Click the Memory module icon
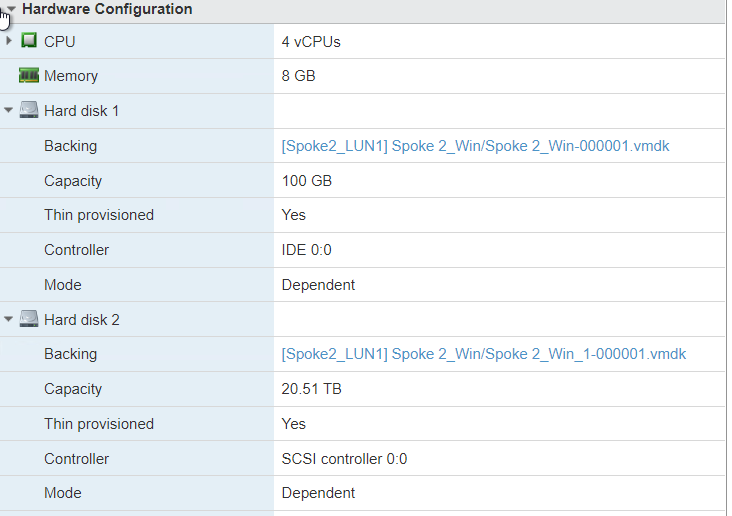The image size is (732, 516). (x=29, y=76)
